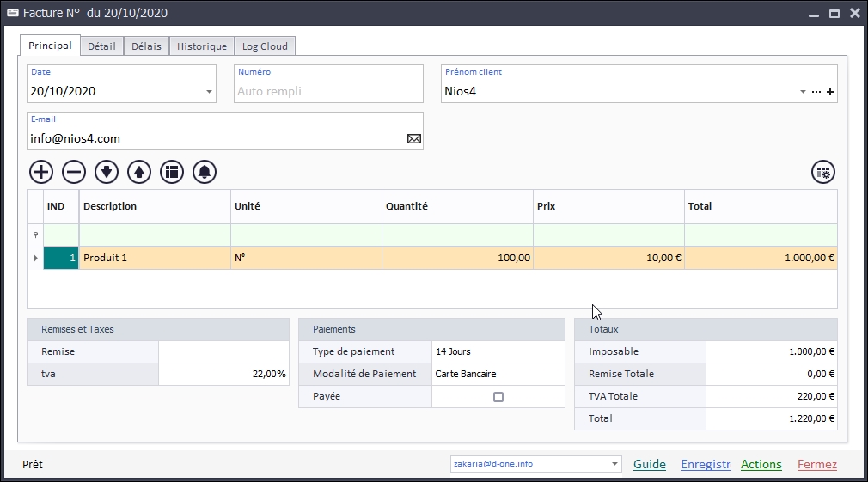Screen dimensions: 868x482
Task: Expand the user account dropdown zakaria@d-one.info
Action: pyautogui.click(x=615, y=464)
